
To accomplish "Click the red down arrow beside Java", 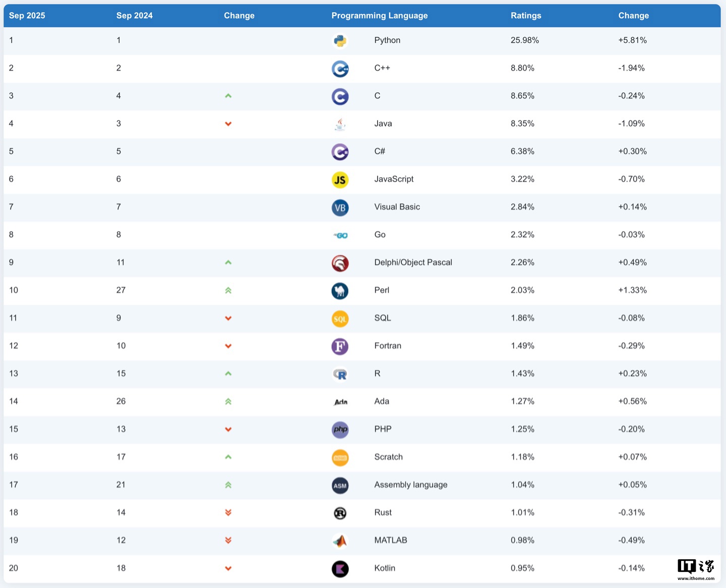I will click(228, 124).
